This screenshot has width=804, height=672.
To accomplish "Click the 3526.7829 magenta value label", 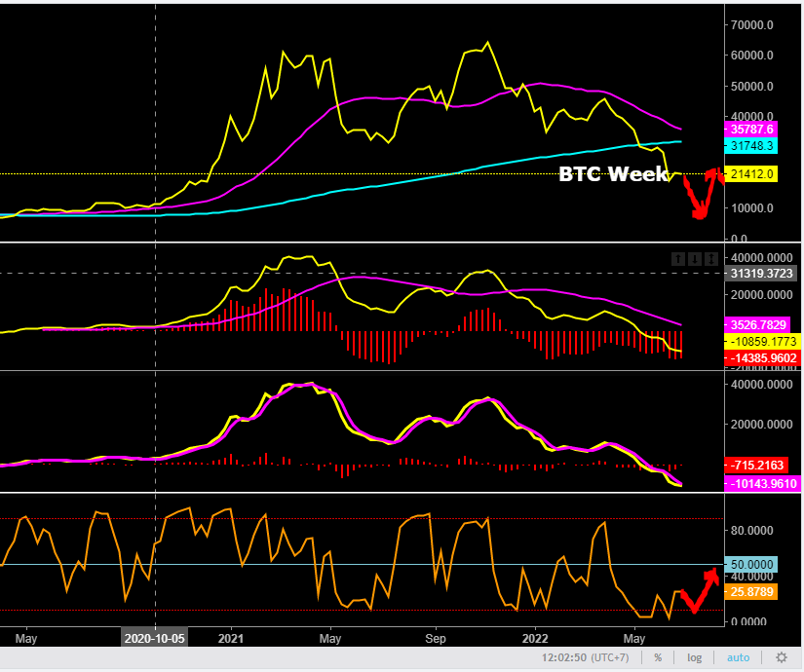I will click(x=757, y=324).
